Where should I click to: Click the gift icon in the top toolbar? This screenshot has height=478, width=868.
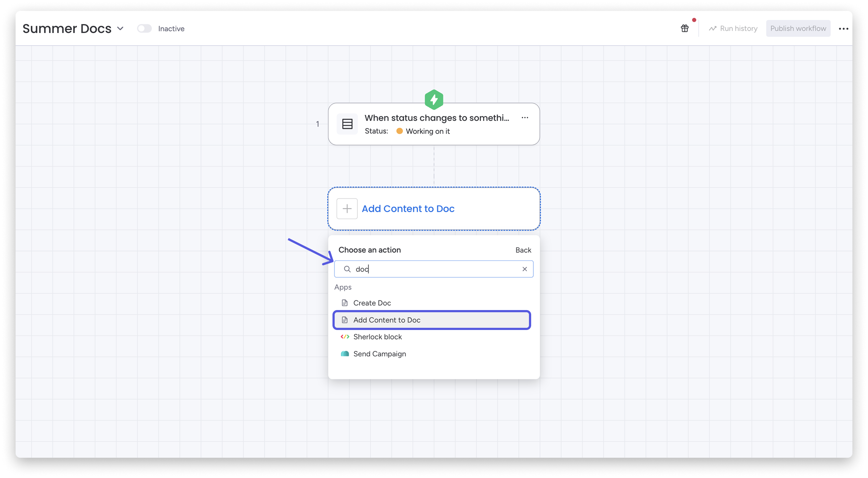[x=685, y=28]
